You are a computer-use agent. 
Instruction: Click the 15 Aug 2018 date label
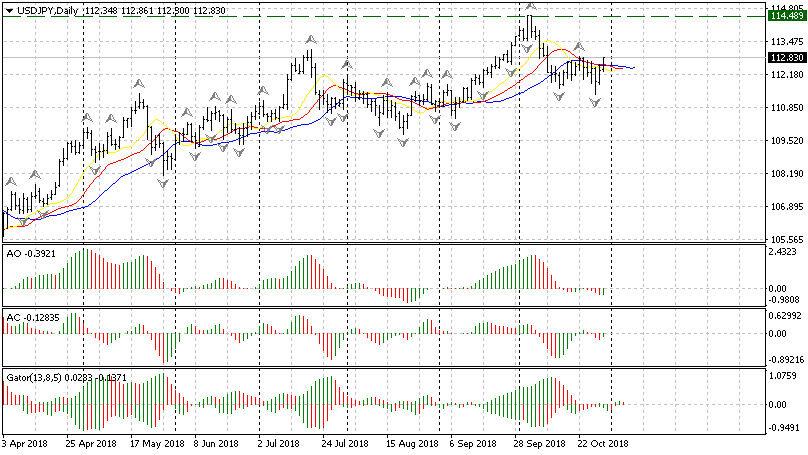(x=411, y=443)
